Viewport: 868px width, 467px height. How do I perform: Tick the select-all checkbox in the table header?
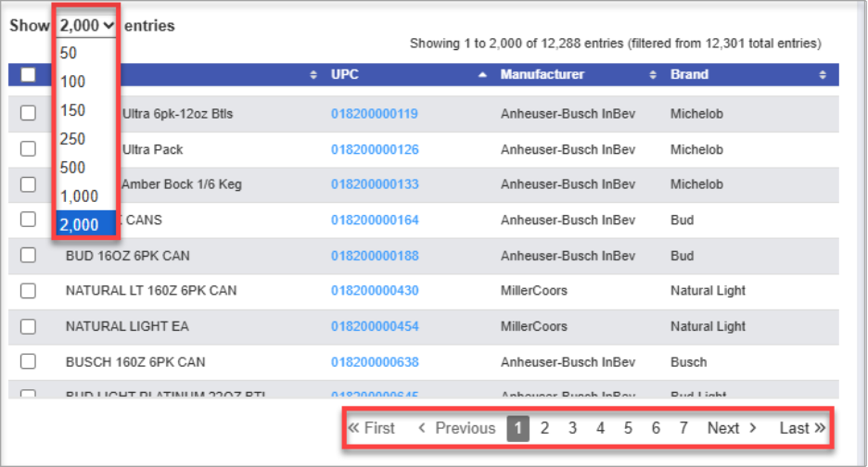(x=28, y=74)
